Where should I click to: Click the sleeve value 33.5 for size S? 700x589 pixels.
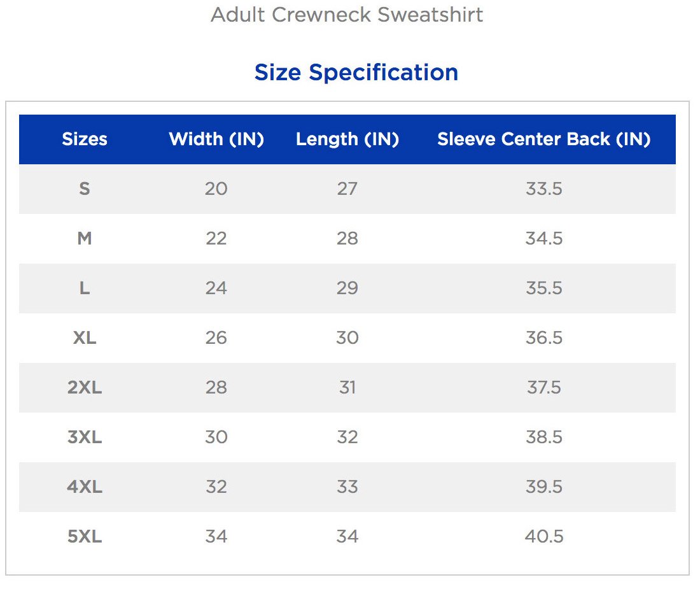544,188
